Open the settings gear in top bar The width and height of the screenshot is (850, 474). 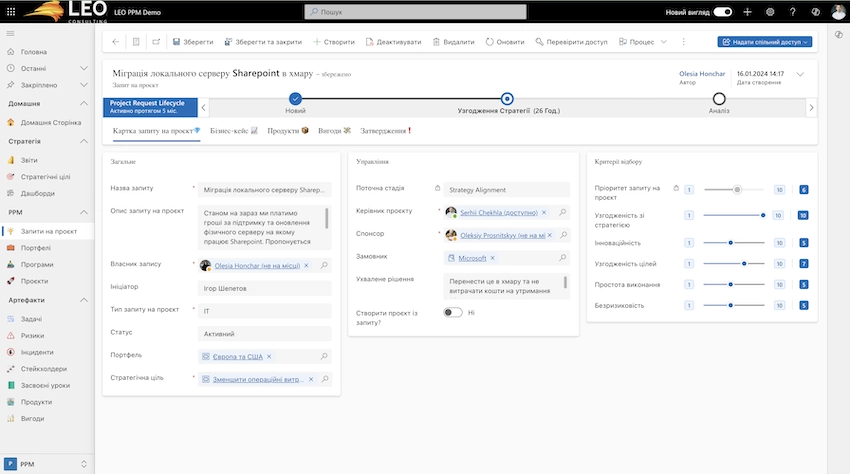(x=770, y=12)
